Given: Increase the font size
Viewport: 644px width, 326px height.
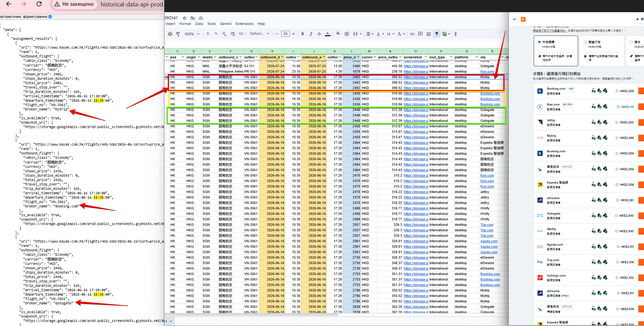Looking at the screenshot, I should [293, 34].
